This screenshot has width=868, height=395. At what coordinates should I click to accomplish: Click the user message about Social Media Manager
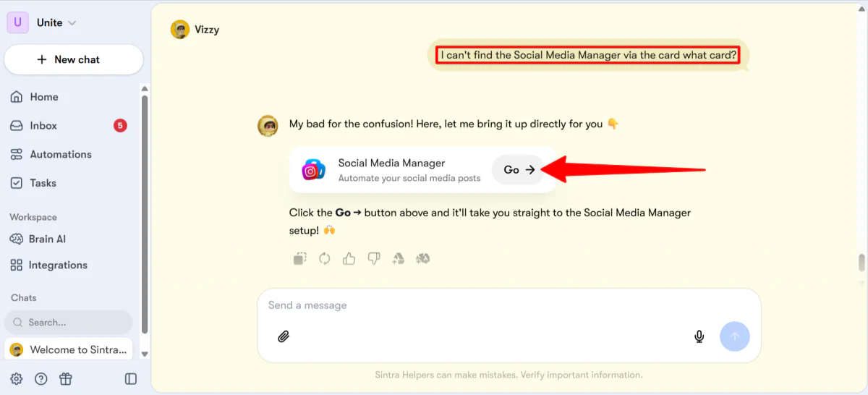pos(590,55)
